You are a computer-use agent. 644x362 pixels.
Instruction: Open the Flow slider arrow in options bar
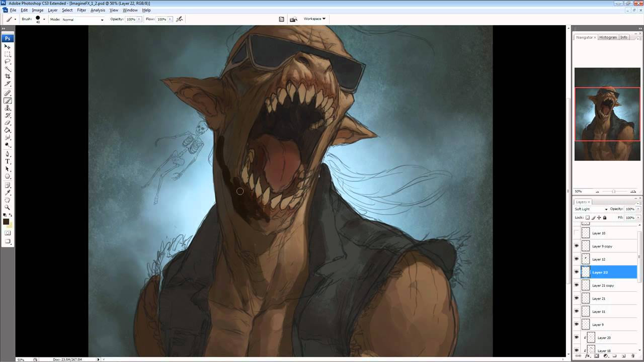(170, 19)
